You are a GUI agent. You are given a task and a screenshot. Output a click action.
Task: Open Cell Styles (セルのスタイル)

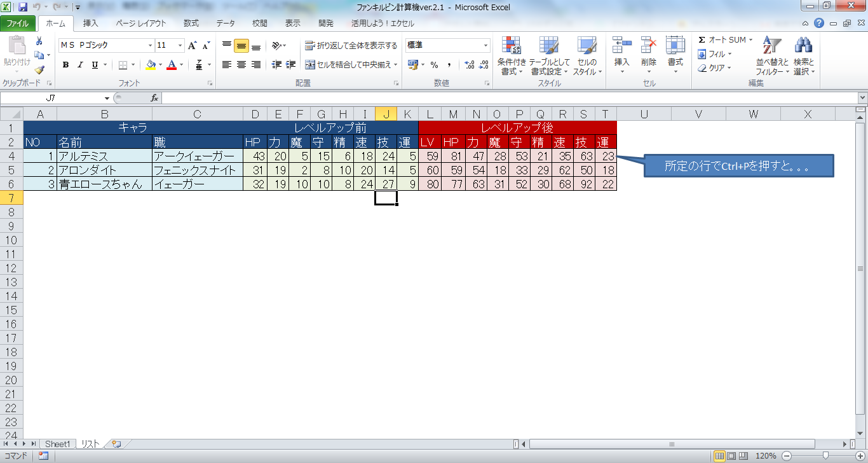click(587, 56)
